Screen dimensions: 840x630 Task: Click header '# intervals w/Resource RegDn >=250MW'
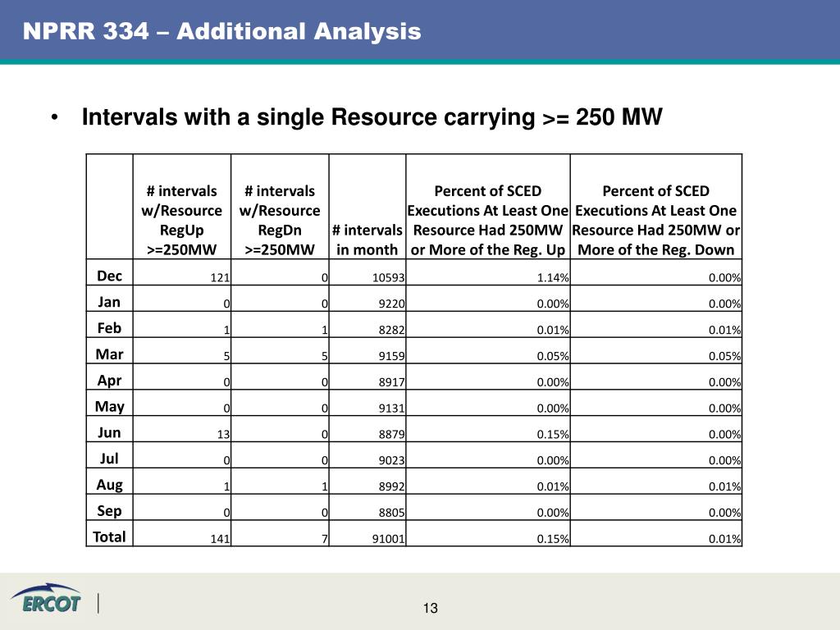pyautogui.click(x=280, y=220)
